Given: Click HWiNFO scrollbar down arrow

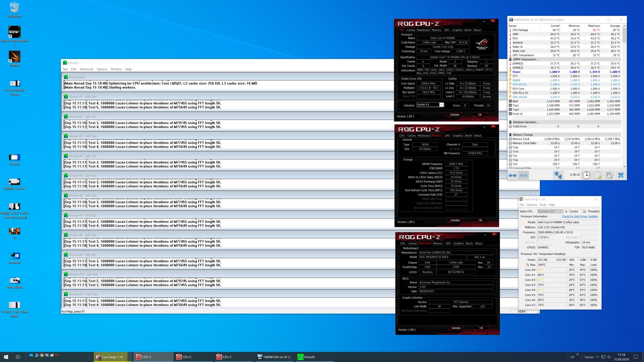Looking at the screenshot, I should click(624, 167).
